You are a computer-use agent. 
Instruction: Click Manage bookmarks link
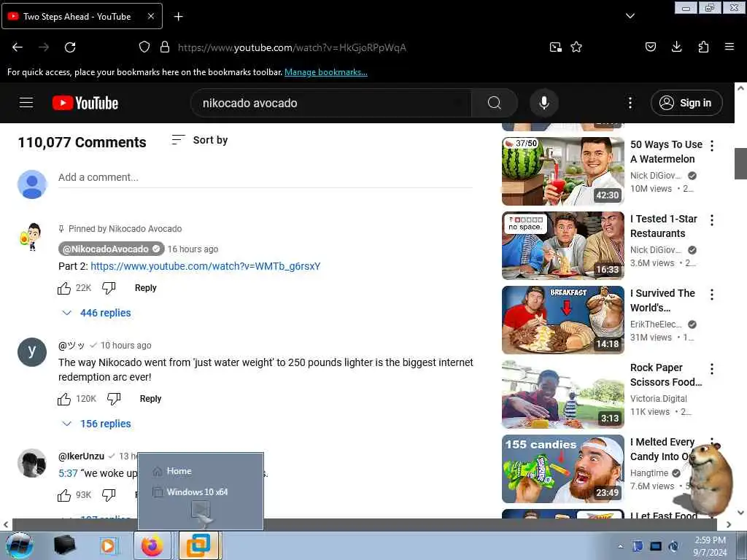pos(326,72)
